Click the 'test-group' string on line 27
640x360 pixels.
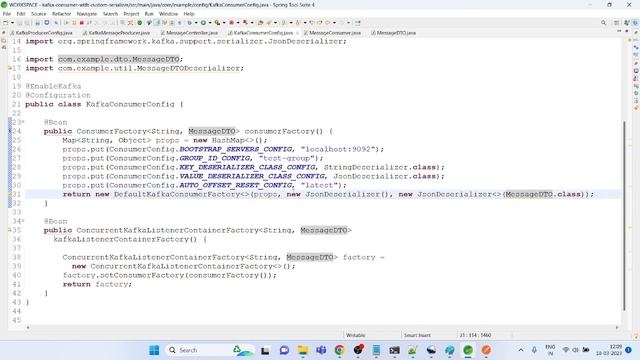pyautogui.click(x=286, y=158)
